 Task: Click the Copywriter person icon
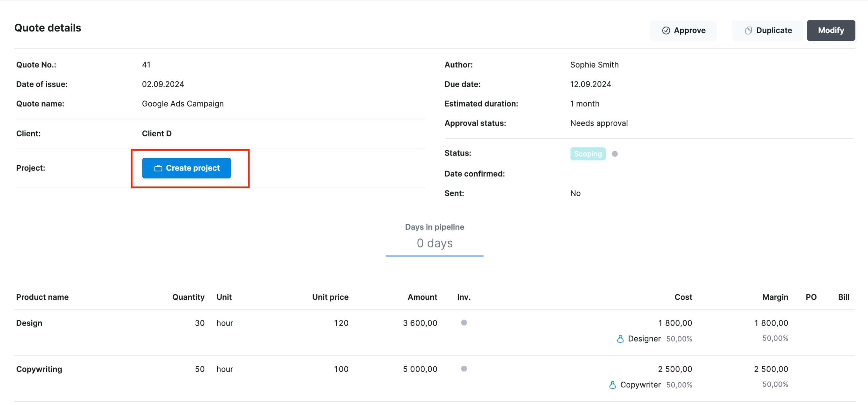tap(612, 385)
